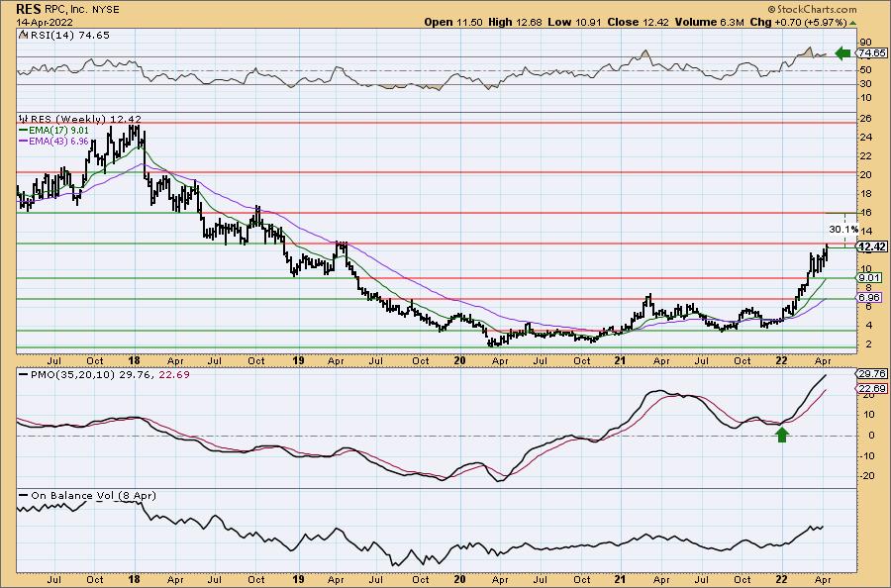The height and width of the screenshot is (588, 891).
Task: Click the RSI(14) 74.65 indicator title
Action: (68, 36)
